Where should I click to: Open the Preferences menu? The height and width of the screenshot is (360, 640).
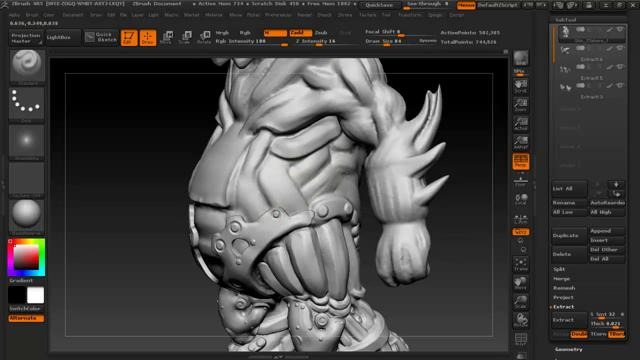278,15
